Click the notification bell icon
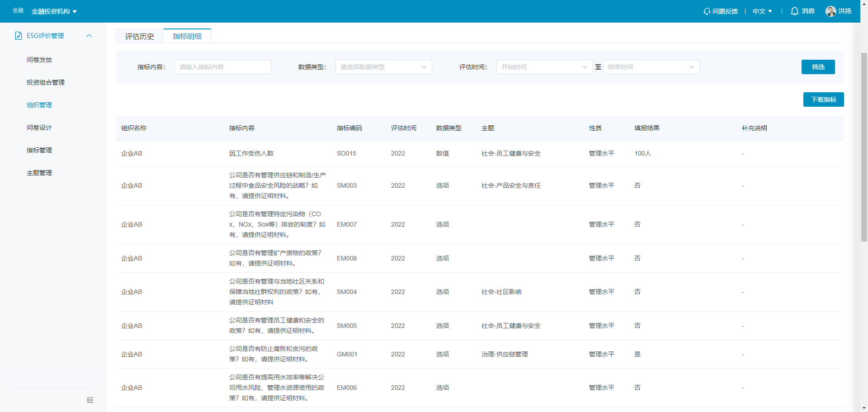 (x=794, y=11)
